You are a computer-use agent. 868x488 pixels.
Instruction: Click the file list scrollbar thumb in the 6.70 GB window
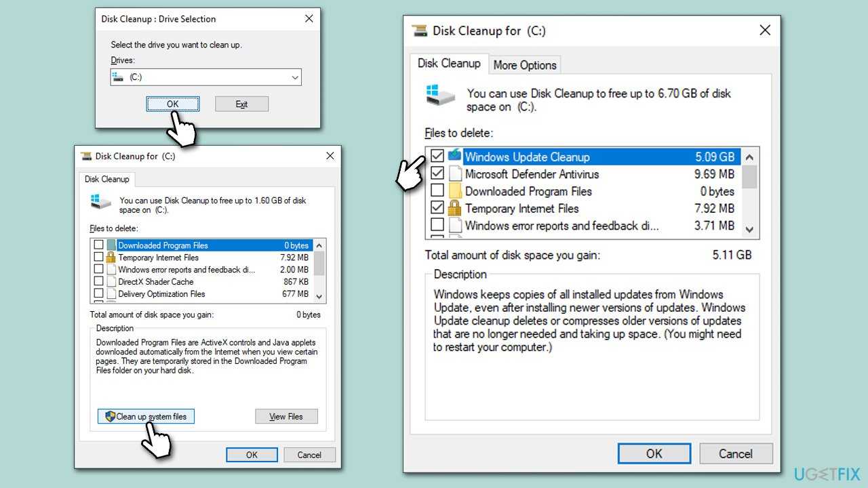[x=749, y=176]
